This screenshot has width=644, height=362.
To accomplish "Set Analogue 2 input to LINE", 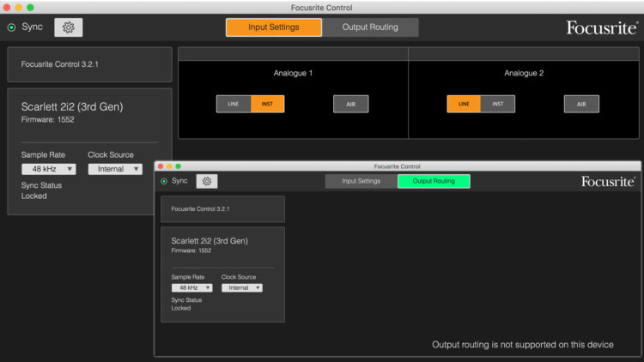I will tap(464, 104).
